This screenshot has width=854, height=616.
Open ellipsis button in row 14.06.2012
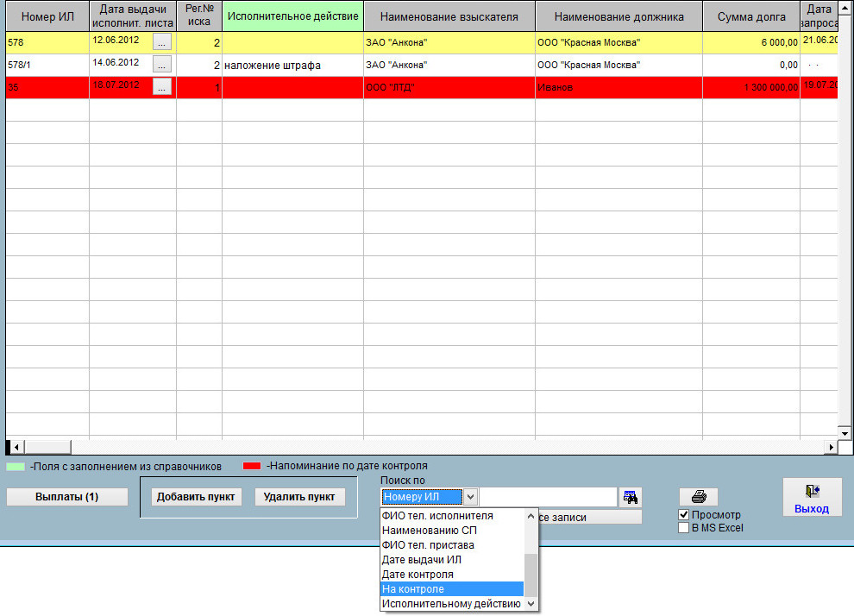coord(162,64)
